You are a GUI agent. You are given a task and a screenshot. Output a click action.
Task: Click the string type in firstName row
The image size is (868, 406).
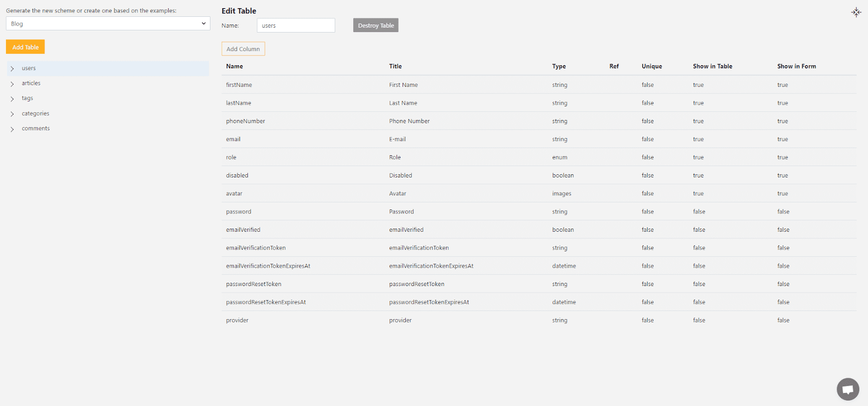pyautogui.click(x=560, y=85)
